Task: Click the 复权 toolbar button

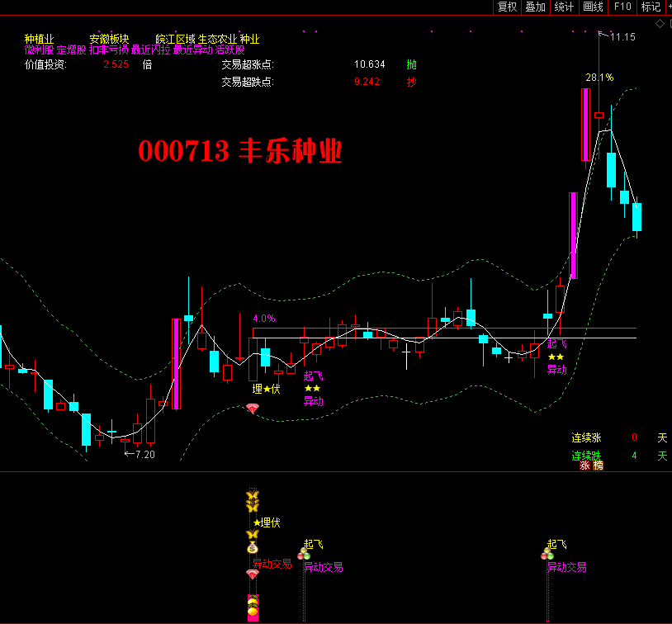Action: click(507, 7)
